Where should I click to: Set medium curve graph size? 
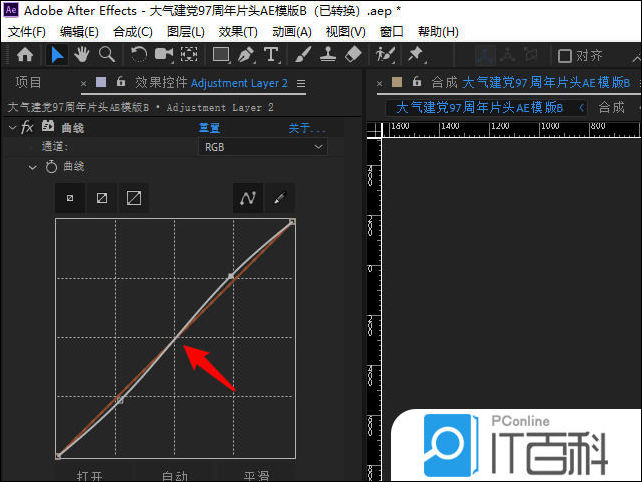[102, 198]
